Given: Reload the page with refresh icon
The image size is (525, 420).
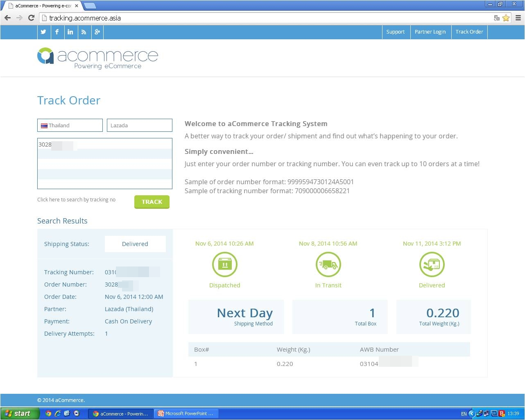Looking at the screenshot, I should [31, 18].
